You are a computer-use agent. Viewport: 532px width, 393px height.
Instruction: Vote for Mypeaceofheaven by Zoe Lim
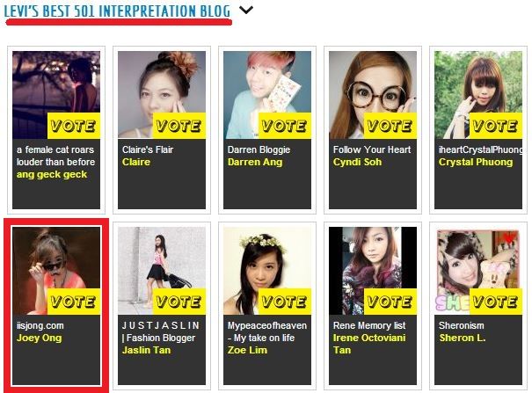(x=285, y=302)
